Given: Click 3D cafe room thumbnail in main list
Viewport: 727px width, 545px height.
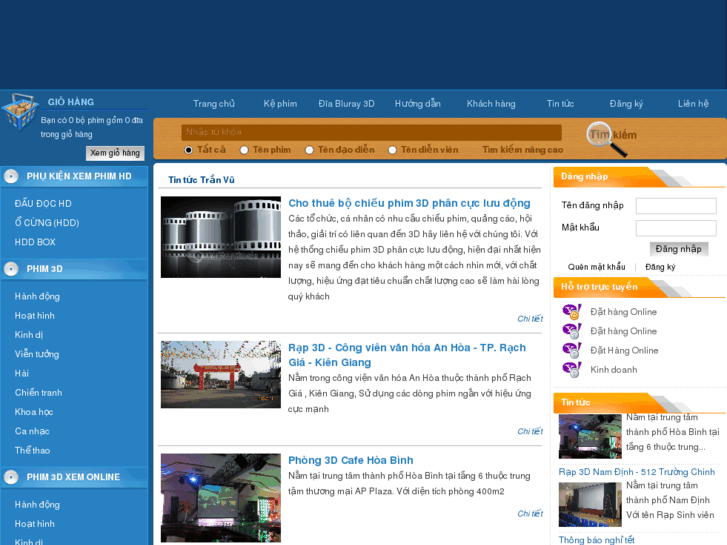Looking at the screenshot, I should 221,498.
